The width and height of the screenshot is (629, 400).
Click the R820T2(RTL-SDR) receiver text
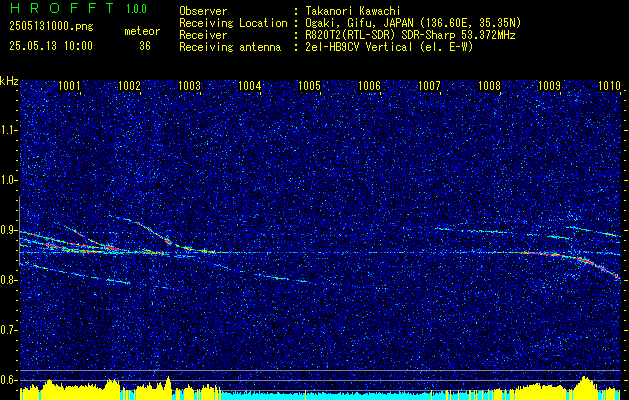click(x=356, y=35)
